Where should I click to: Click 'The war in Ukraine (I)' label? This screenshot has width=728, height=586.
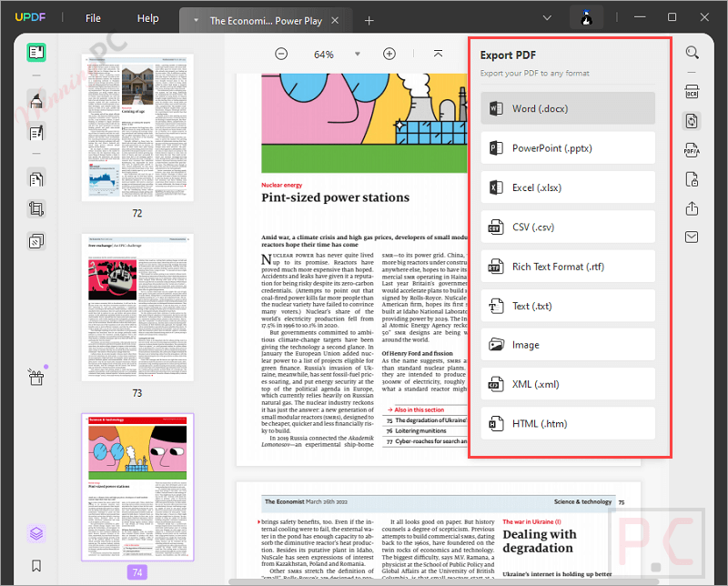(x=532, y=521)
